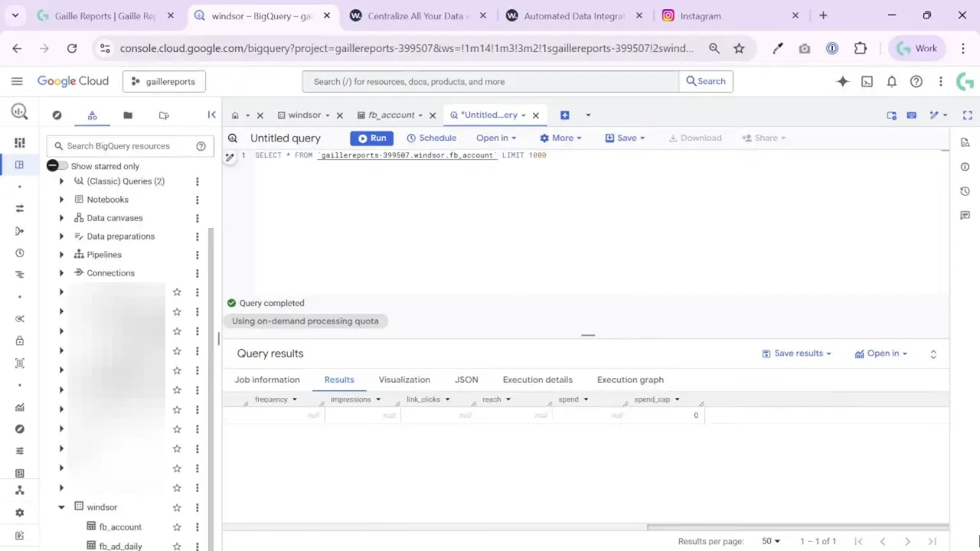The image size is (980, 551).
Task: Open results per page dropdown showing 50
Action: pyautogui.click(x=770, y=541)
